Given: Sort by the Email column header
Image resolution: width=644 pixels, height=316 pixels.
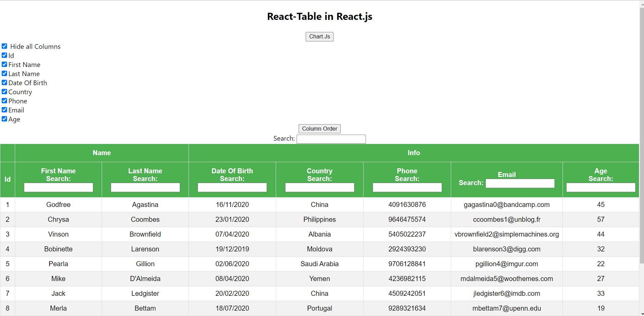Looking at the screenshot, I should (507, 175).
